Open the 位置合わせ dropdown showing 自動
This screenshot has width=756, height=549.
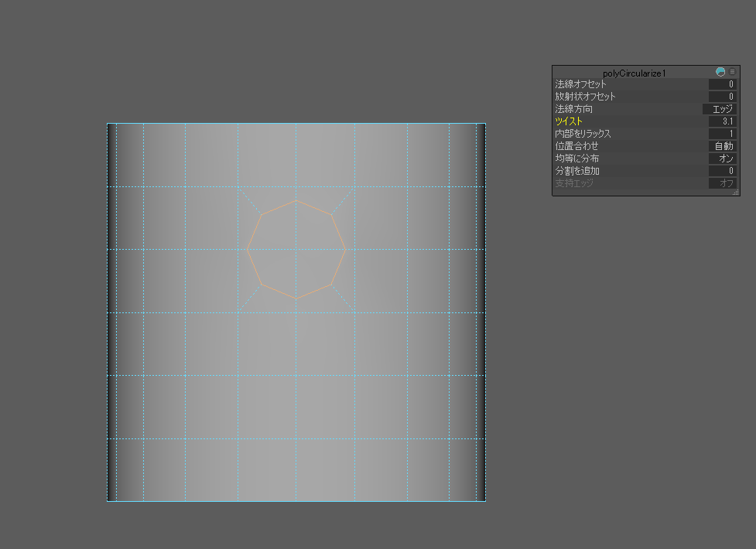[722, 146]
